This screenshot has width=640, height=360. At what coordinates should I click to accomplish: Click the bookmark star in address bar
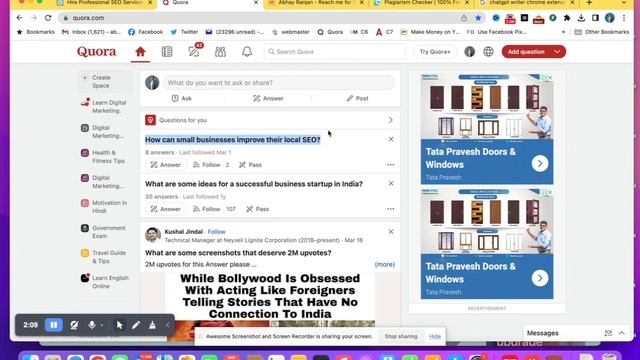click(478, 18)
